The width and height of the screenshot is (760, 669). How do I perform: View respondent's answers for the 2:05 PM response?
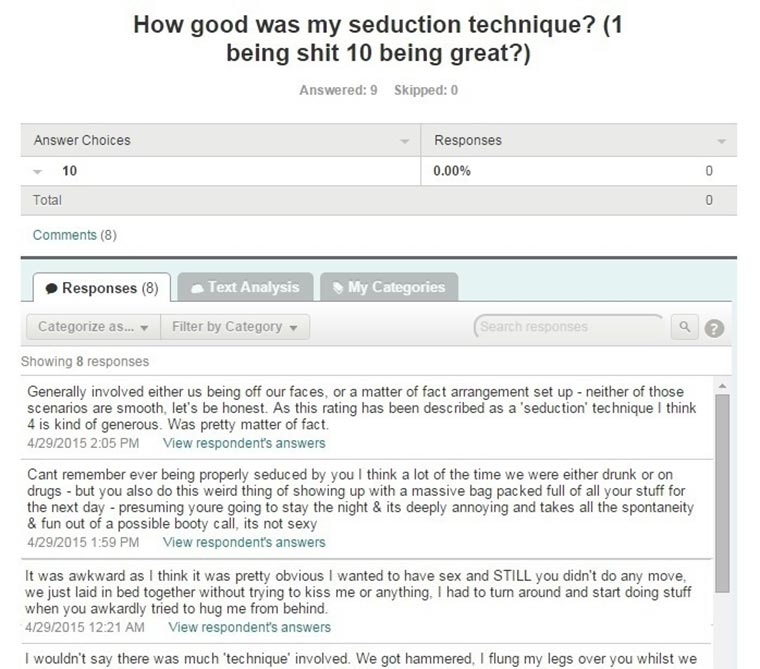coord(243,443)
